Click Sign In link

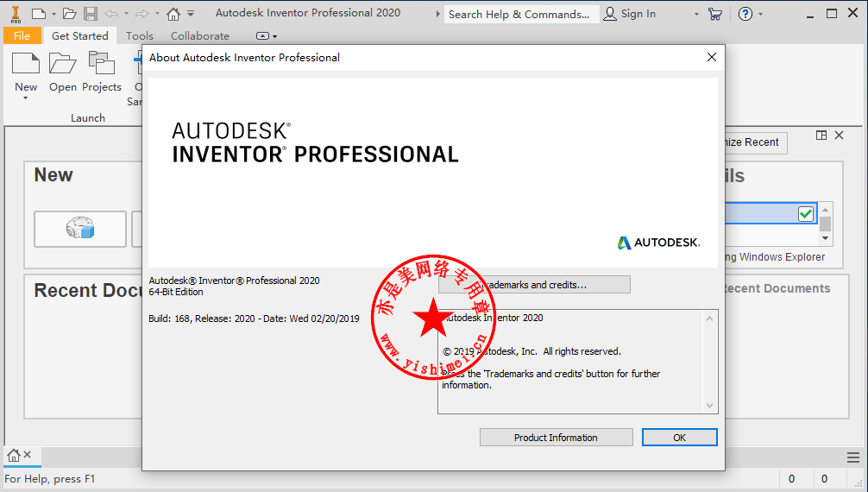click(638, 14)
